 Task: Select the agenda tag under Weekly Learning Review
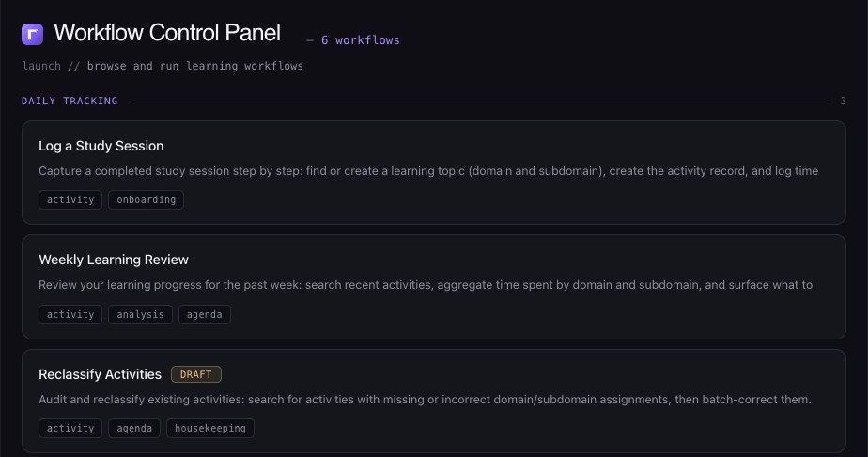coord(204,315)
